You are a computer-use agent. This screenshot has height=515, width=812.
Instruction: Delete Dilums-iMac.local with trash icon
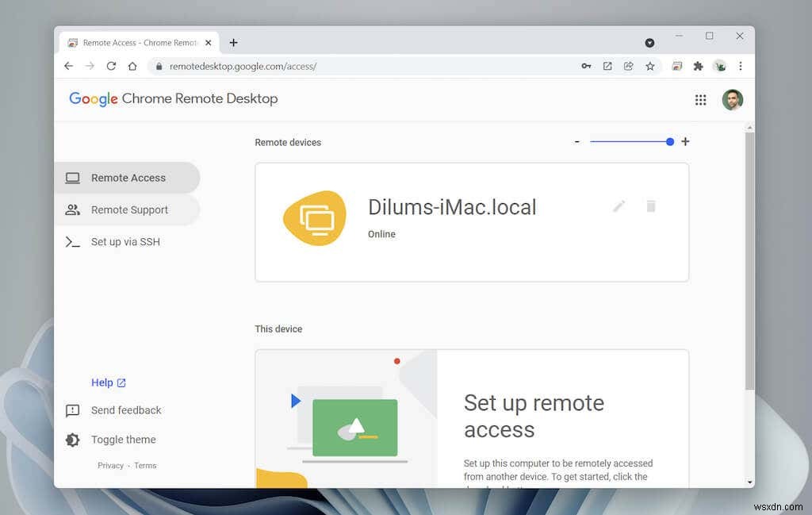651,206
